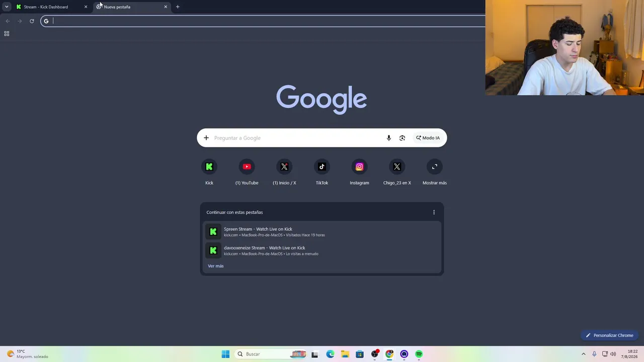Launch Microsoft Edge from the taskbar
The image size is (644, 362).
pos(330,354)
